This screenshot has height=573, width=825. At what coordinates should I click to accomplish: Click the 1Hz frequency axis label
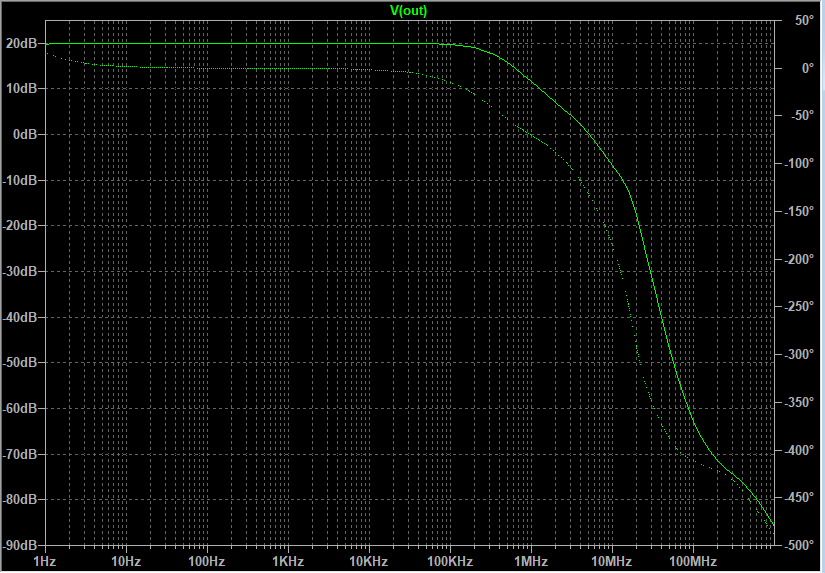tap(45, 561)
